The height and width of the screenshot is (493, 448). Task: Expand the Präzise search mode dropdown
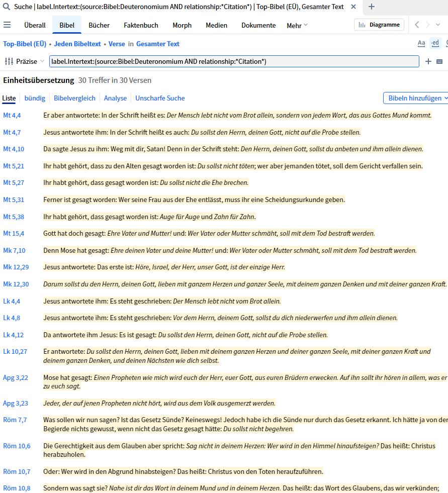click(42, 61)
